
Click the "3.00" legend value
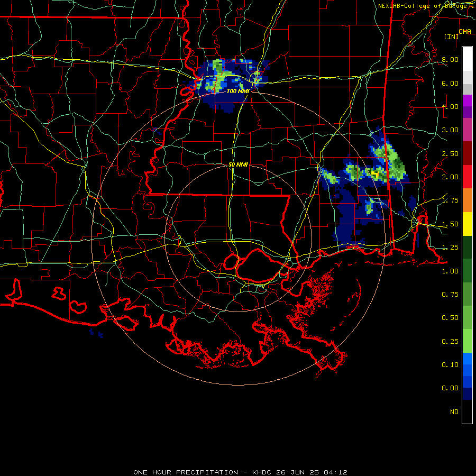[450, 130]
